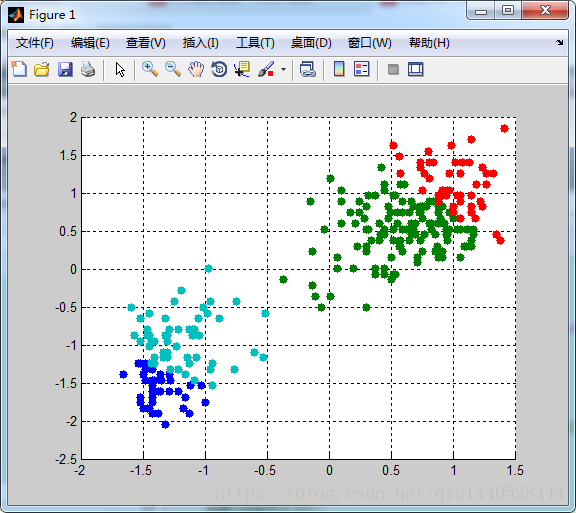This screenshot has height=513, width=576.
Task: Expand the brush color dropdown arrow
Action: tap(283, 69)
